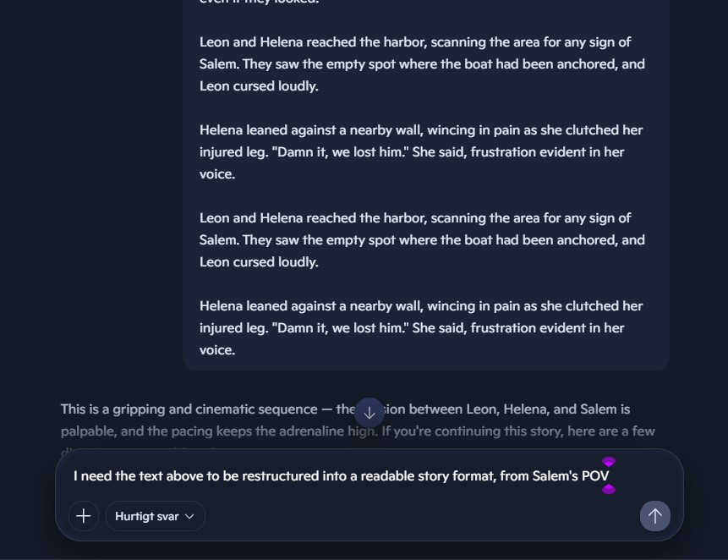Click the first "Leon cursed loudly." line

coord(259,86)
